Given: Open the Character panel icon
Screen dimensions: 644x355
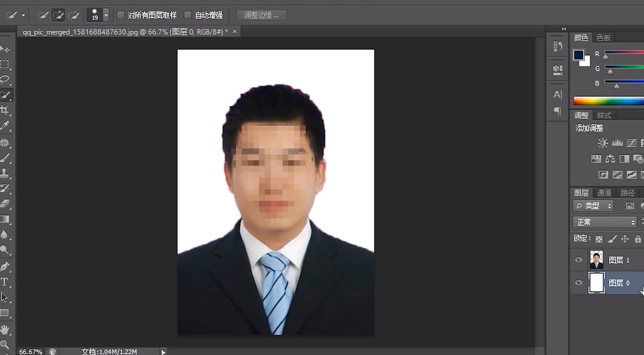Looking at the screenshot, I should click(x=557, y=94).
